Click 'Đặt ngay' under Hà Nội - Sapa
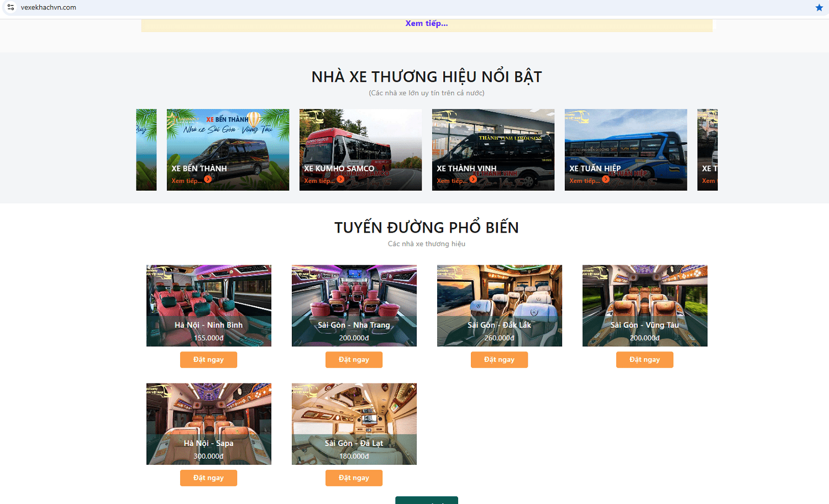 (208, 478)
